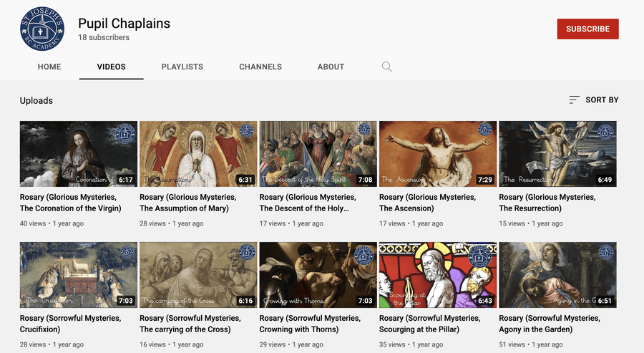Click the 15 views text under Resurrection video
644x353 pixels.
[512, 223]
